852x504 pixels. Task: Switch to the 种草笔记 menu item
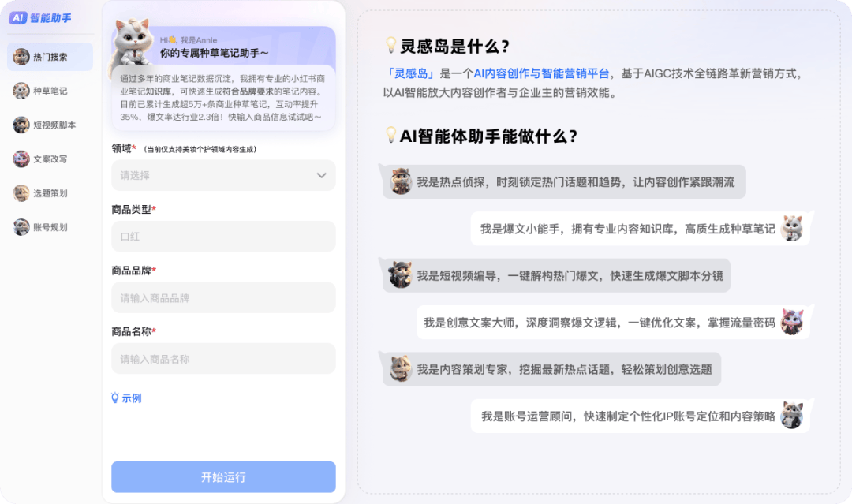coord(50,91)
